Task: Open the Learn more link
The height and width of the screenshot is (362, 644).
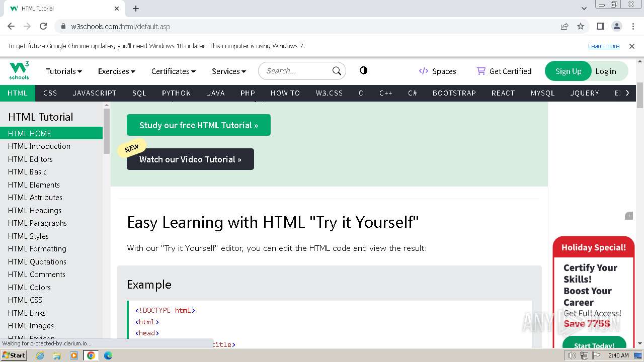Action: [x=604, y=46]
